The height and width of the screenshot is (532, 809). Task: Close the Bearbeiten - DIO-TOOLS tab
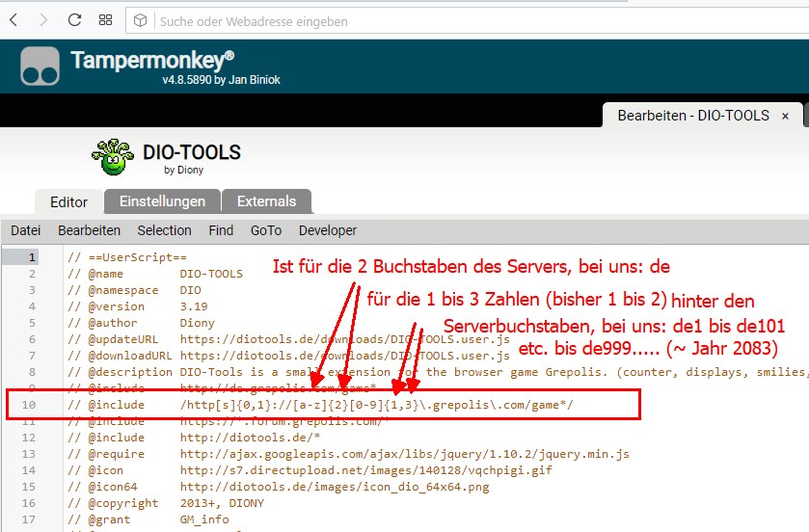coord(785,116)
